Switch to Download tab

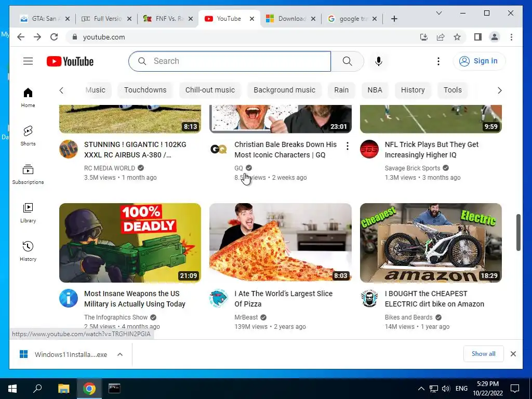(291, 19)
